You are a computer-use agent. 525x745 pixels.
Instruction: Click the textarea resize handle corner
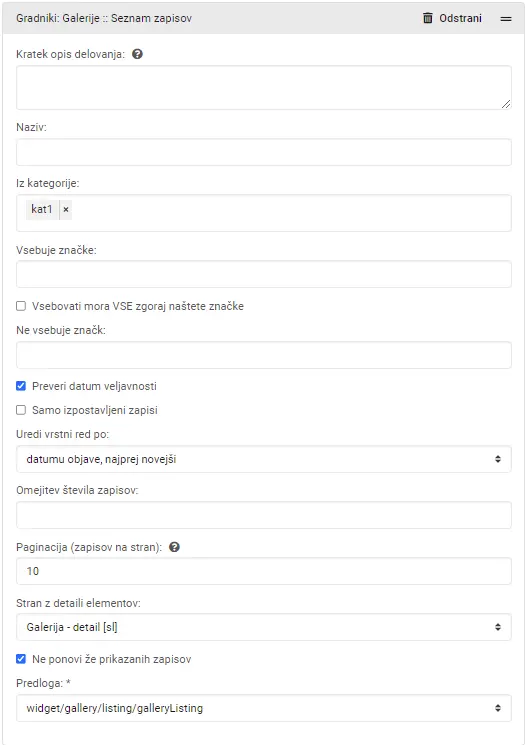tap(506, 104)
